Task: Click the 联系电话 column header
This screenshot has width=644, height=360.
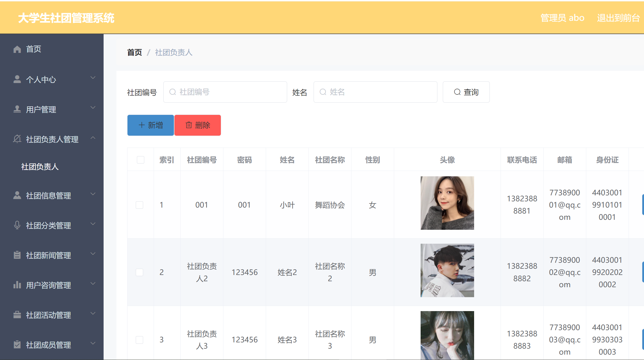Action: point(522,160)
